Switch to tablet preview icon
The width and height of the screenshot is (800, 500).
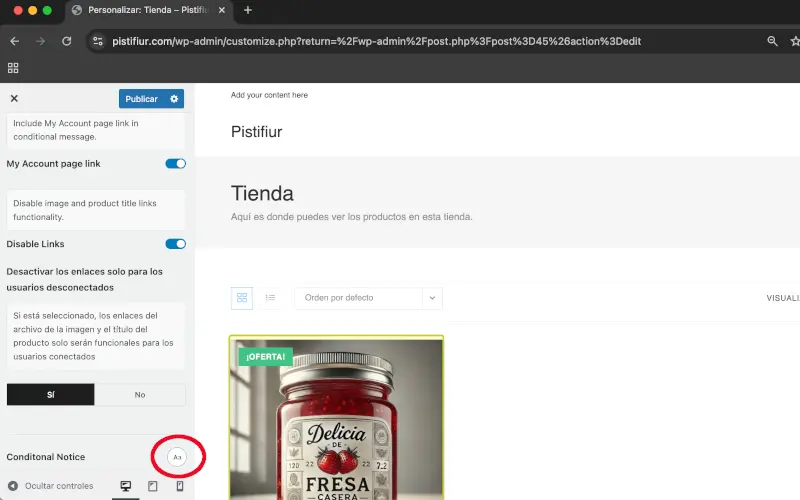(153, 486)
